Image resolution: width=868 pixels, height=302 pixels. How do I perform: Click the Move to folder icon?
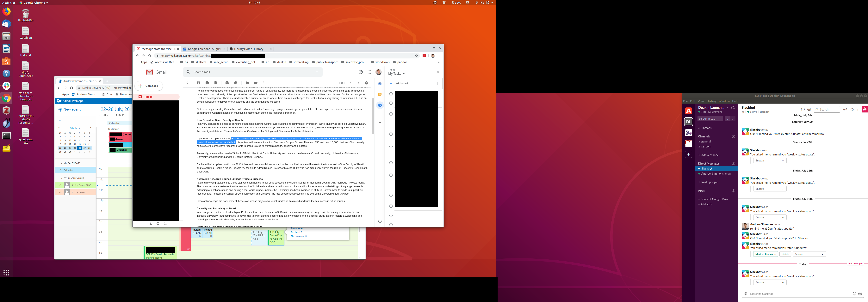click(247, 83)
